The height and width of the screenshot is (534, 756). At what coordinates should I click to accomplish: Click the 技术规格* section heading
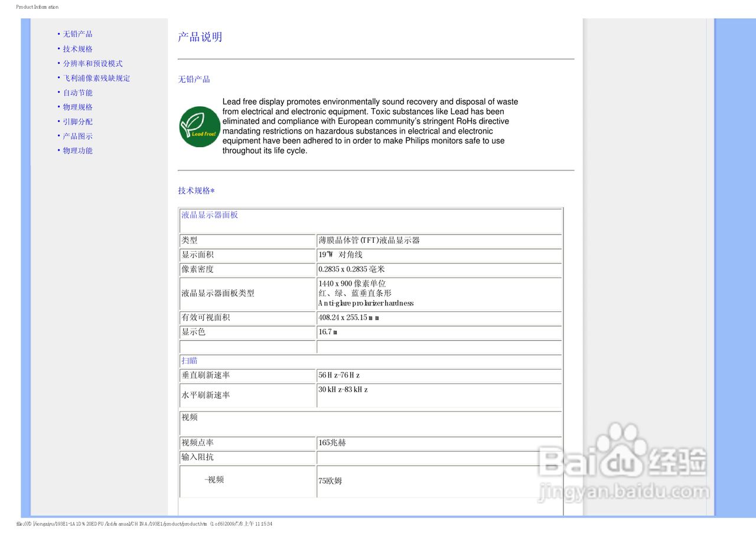point(195,190)
